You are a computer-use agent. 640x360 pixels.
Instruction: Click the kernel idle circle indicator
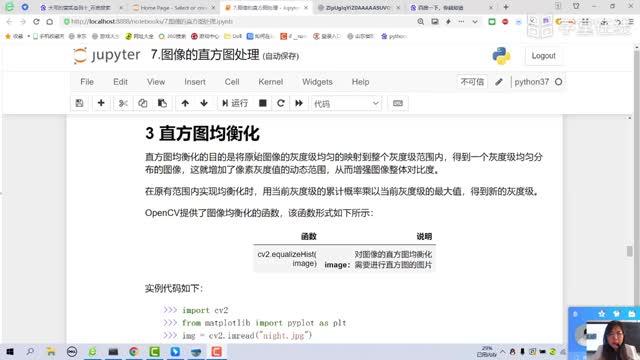(x=558, y=82)
